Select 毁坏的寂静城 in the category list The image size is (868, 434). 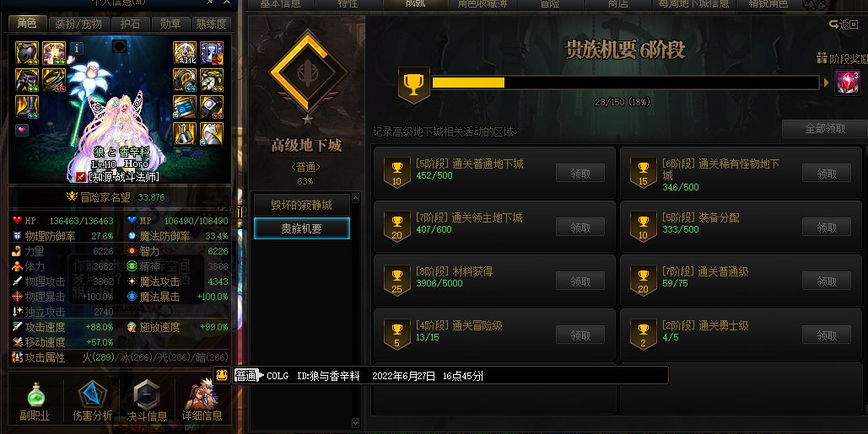(x=302, y=205)
